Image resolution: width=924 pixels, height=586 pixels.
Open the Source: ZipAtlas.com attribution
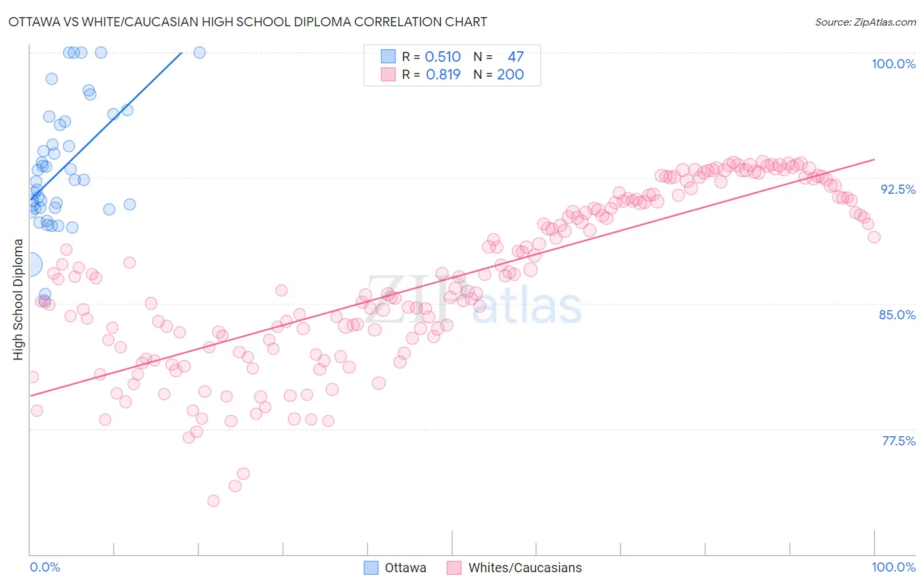point(866,22)
